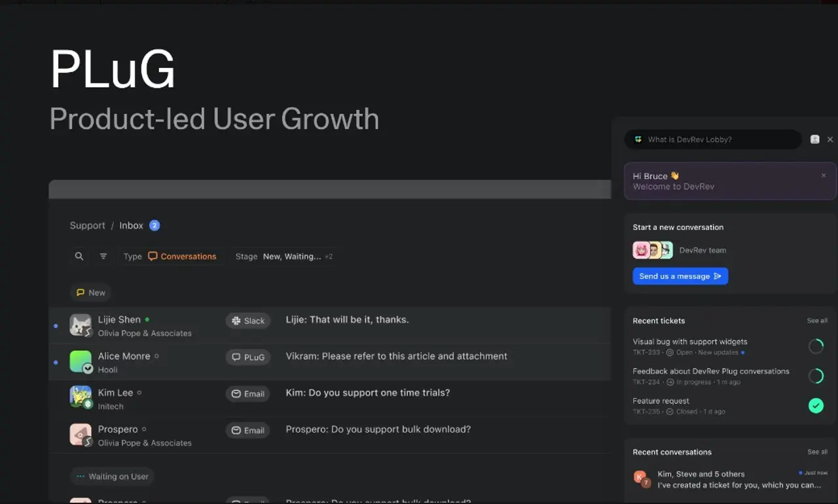838x504 pixels.
Task: Click progress ring for Feedback ticket
Action: point(816,376)
